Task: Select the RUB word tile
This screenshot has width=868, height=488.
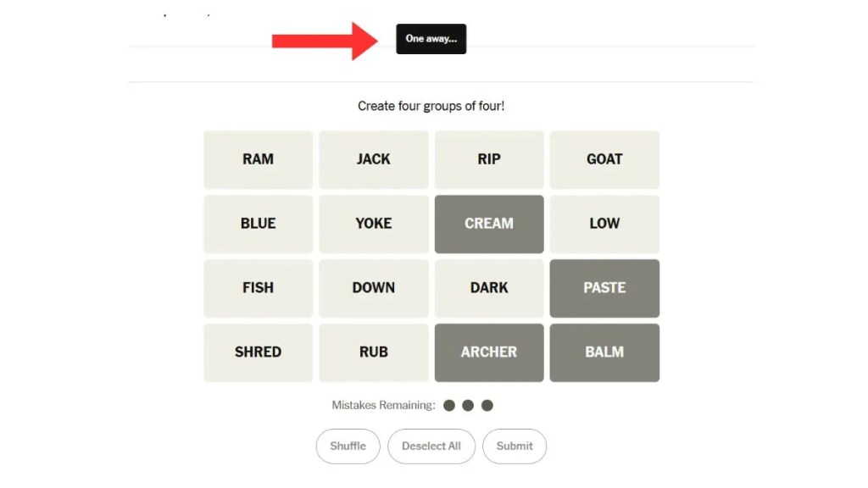Action: pos(373,352)
